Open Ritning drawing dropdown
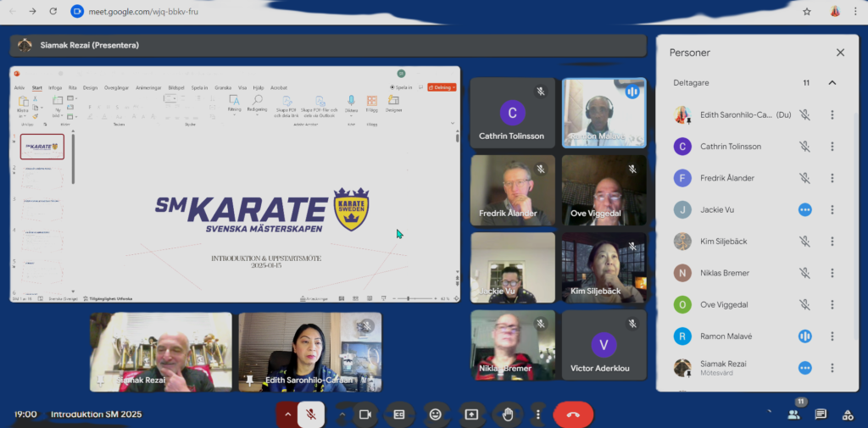The image size is (868, 428). tap(234, 104)
